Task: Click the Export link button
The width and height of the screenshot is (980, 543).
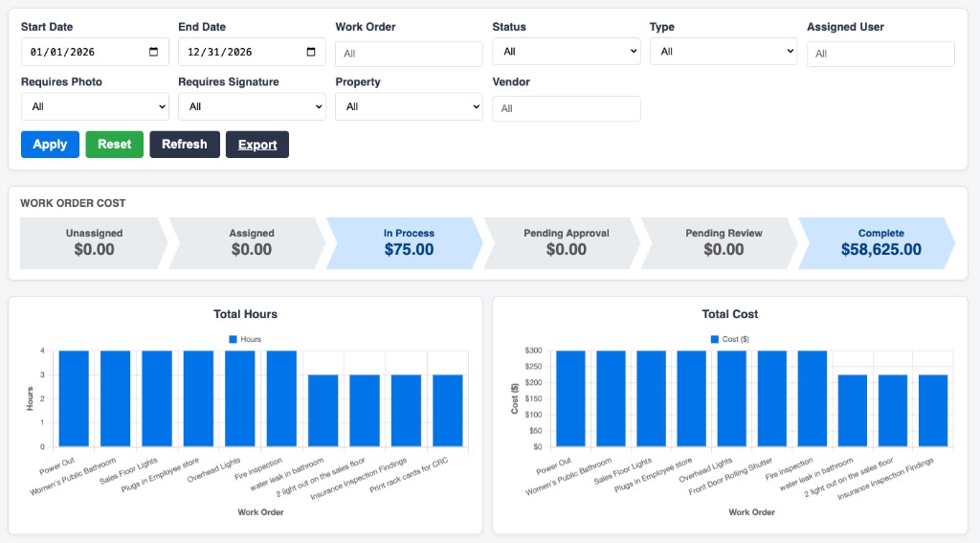Action: [x=257, y=145]
